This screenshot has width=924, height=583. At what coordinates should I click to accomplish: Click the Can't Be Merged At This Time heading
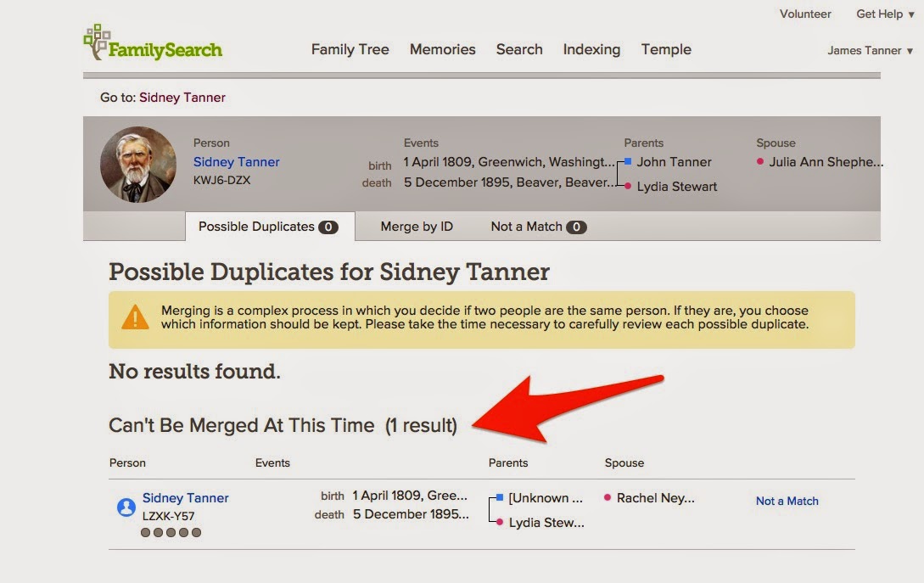[283, 425]
